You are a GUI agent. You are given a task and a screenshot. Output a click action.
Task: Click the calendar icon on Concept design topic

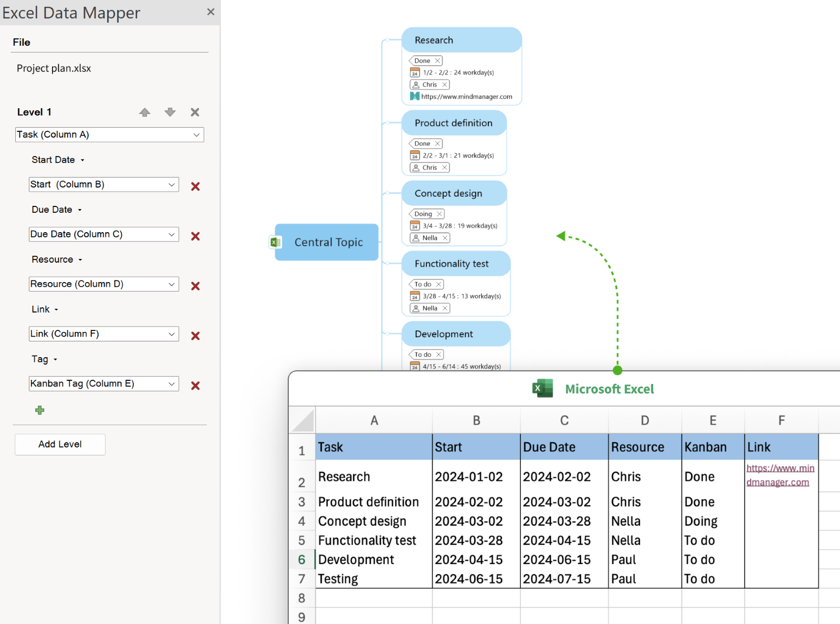pos(415,226)
